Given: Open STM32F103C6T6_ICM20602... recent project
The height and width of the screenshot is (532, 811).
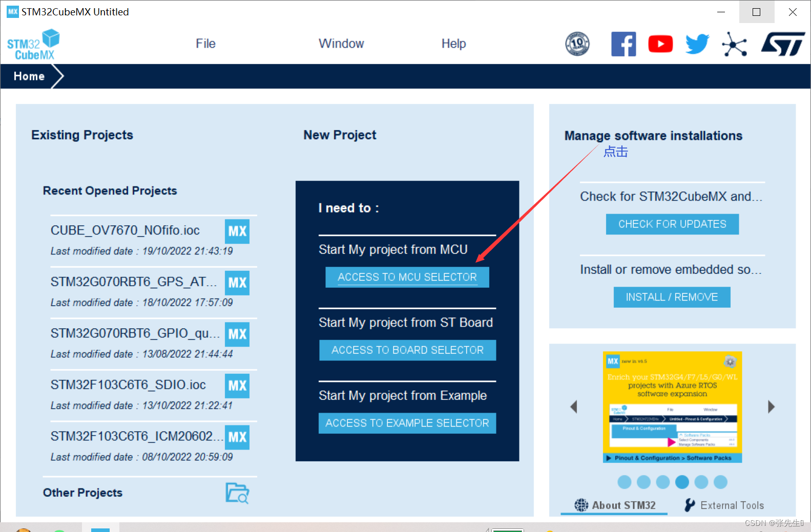Looking at the screenshot, I should point(137,436).
